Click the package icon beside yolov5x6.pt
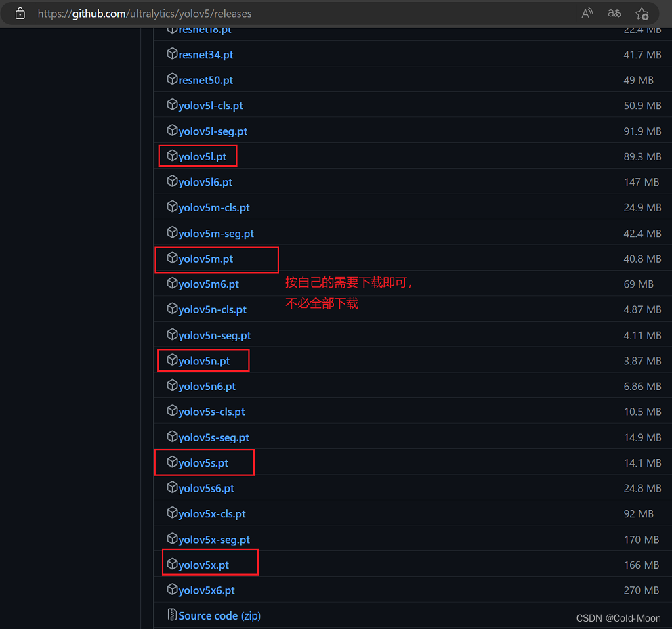 (172, 589)
